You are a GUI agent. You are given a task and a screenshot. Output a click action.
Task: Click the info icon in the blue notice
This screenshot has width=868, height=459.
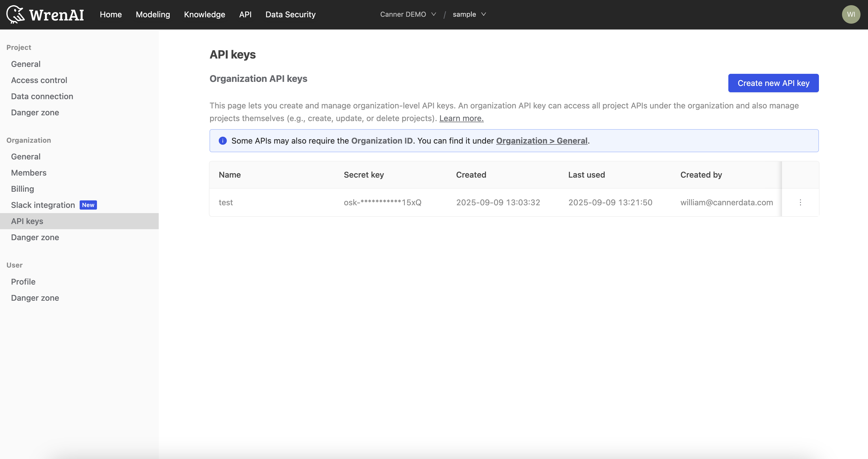[223, 141]
